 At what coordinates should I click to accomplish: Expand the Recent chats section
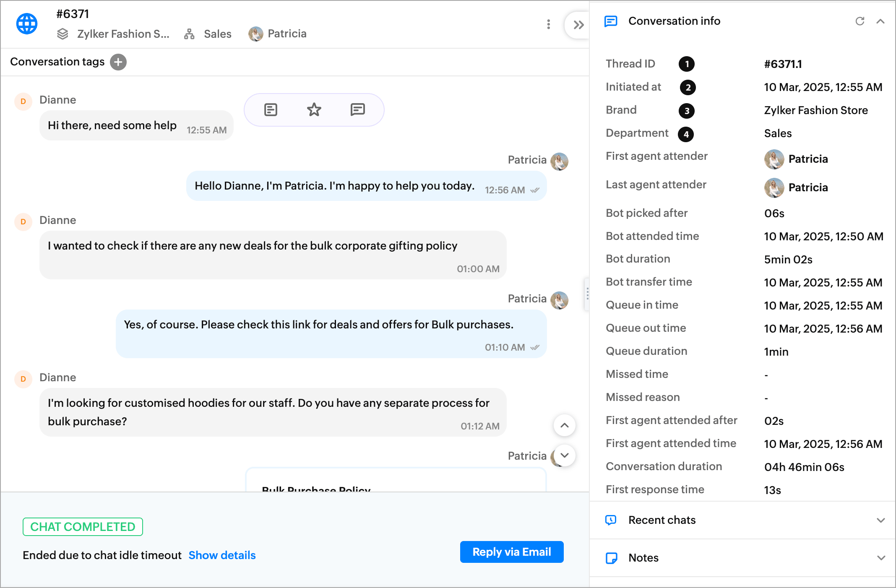click(880, 520)
